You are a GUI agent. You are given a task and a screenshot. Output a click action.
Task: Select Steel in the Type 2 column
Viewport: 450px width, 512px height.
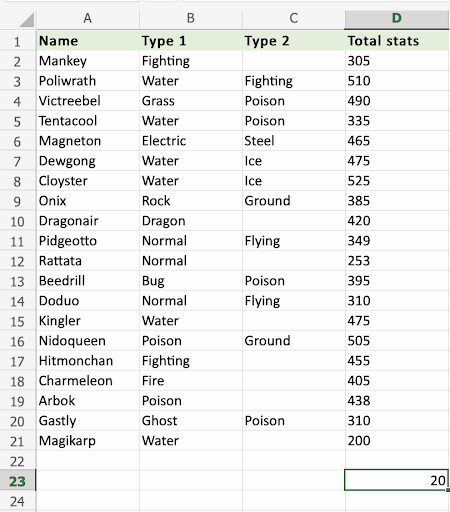[x=294, y=141]
